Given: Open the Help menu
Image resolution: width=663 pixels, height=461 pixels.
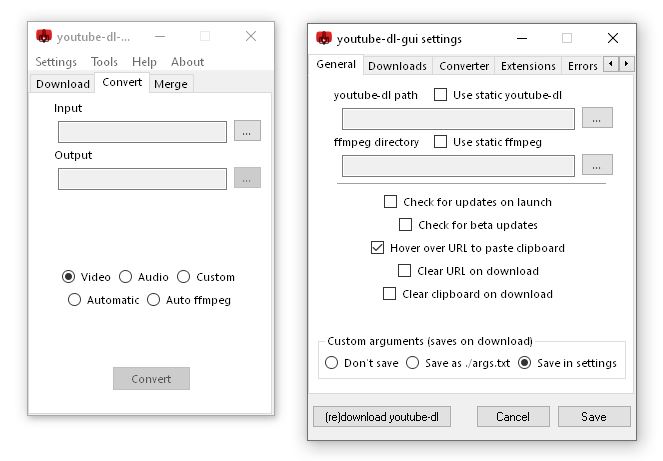Looking at the screenshot, I should tap(144, 62).
